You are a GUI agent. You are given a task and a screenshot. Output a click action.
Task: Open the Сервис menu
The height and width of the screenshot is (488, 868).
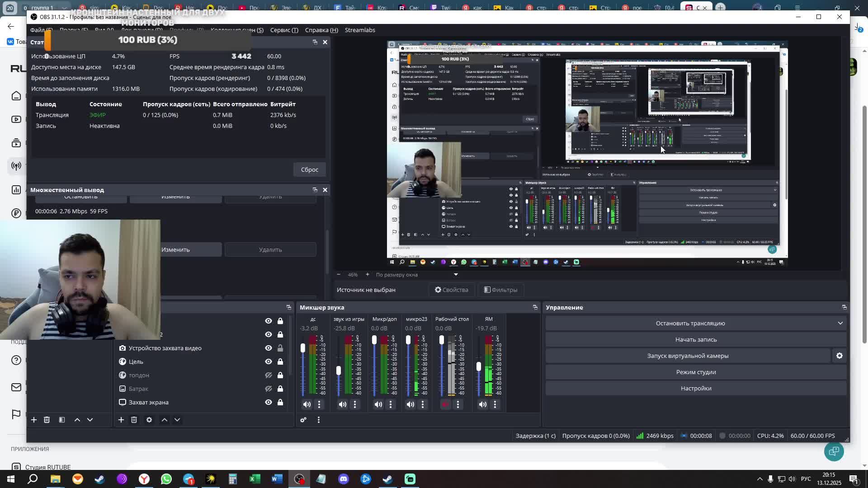(284, 30)
